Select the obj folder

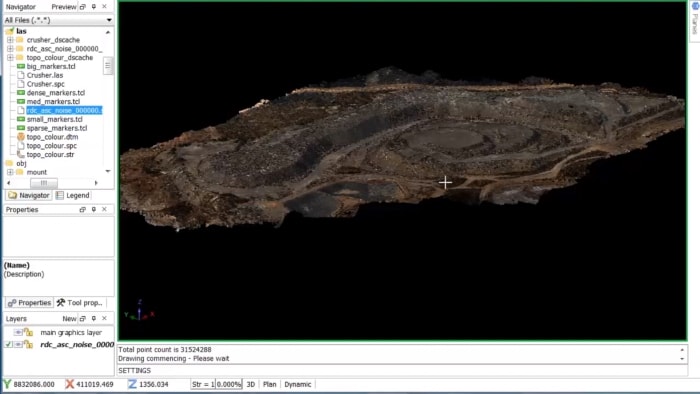(x=21, y=163)
